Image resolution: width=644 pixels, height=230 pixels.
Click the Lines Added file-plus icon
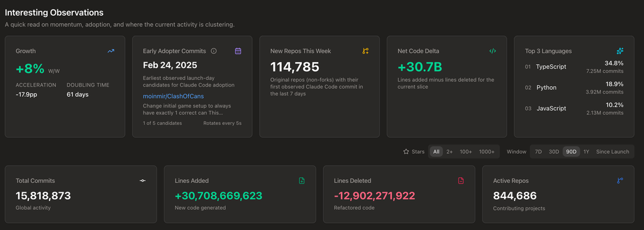pos(302,181)
